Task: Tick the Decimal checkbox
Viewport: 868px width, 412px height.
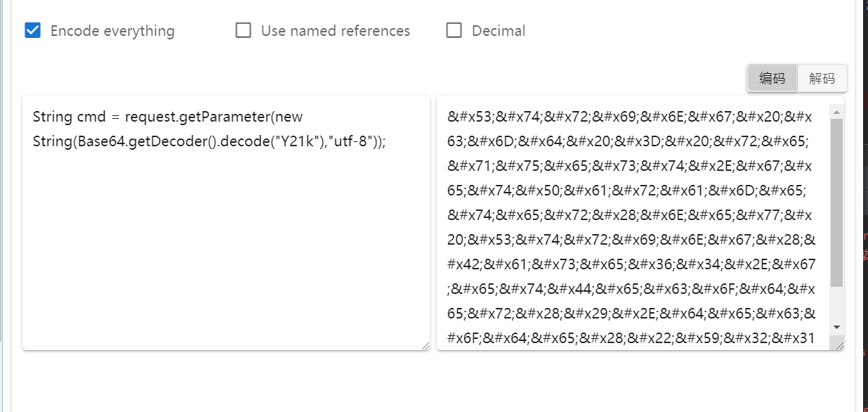Action: [x=454, y=30]
